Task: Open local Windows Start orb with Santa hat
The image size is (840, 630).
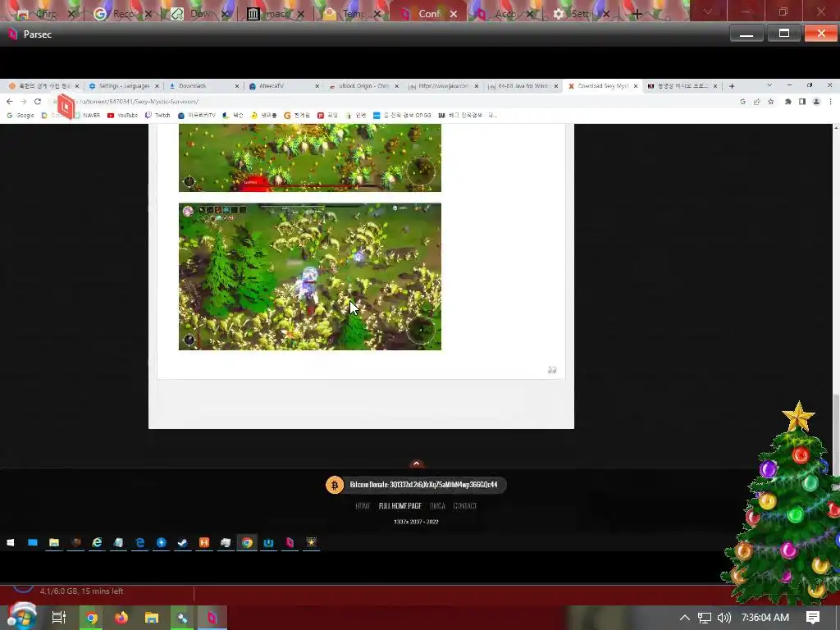Action: coord(21,617)
